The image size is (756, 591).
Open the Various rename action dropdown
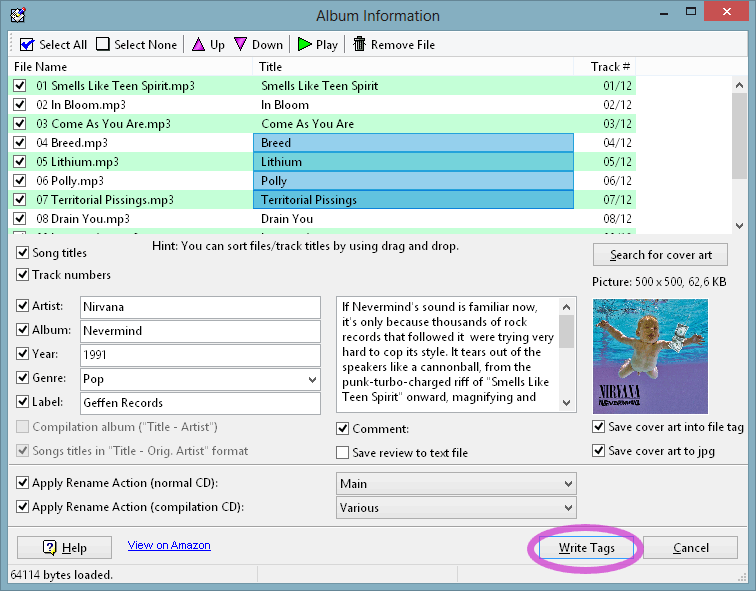(456, 508)
